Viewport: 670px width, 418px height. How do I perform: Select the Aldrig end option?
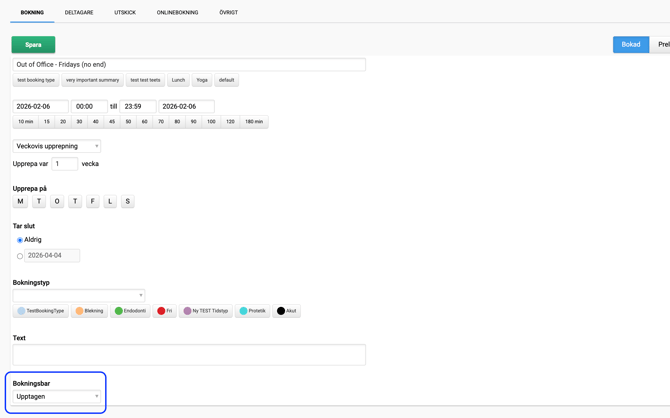(x=20, y=240)
